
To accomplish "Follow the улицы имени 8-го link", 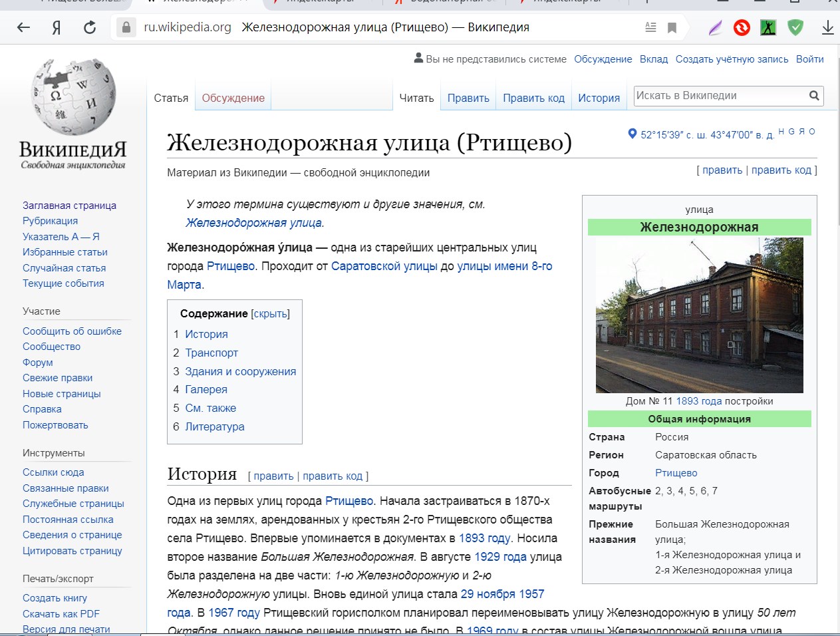I will tap(504, 266).
